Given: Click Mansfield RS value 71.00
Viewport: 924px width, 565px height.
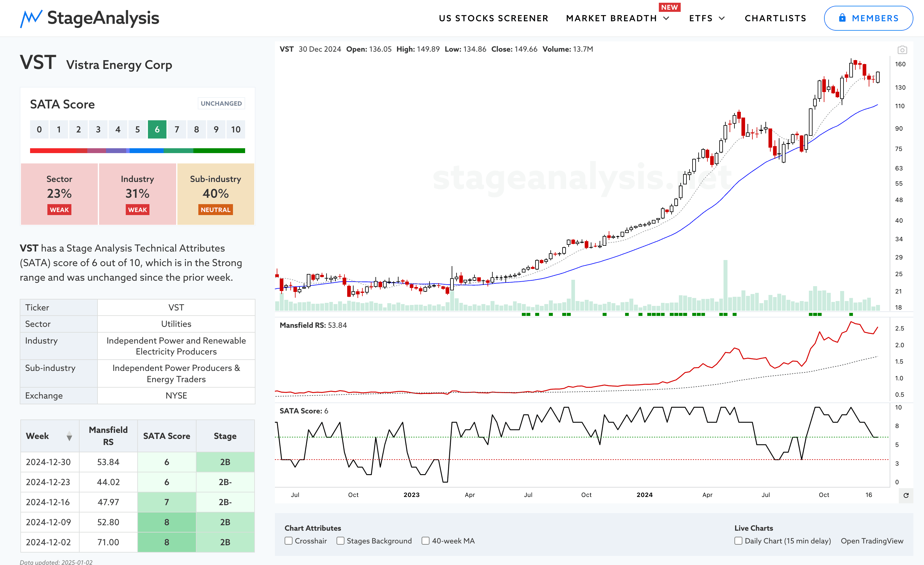Looking at the screenshot, I should pos(108,542).
